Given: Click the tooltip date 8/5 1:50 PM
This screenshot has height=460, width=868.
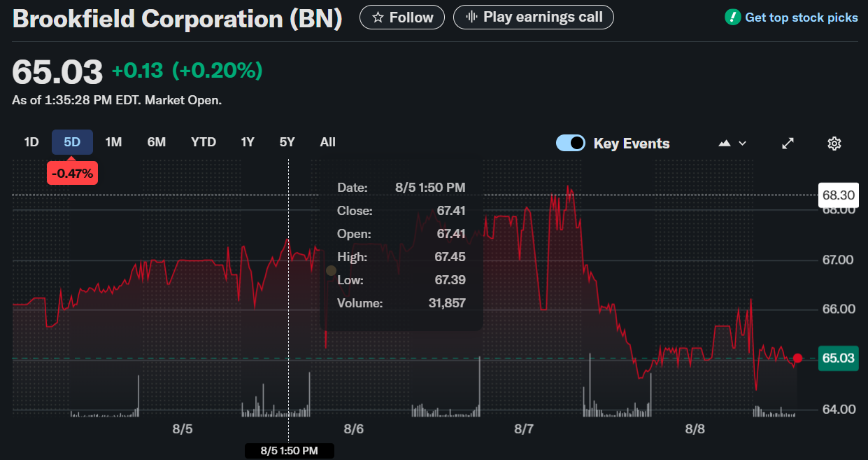Looking at the screenshot, I should point(430,188).
